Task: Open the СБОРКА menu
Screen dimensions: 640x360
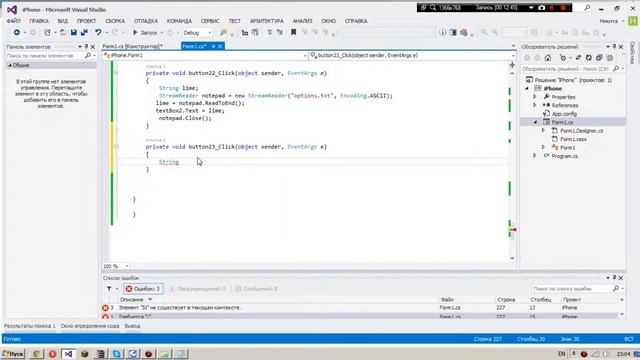Action: pyautogui.click(x=115, y=21)
